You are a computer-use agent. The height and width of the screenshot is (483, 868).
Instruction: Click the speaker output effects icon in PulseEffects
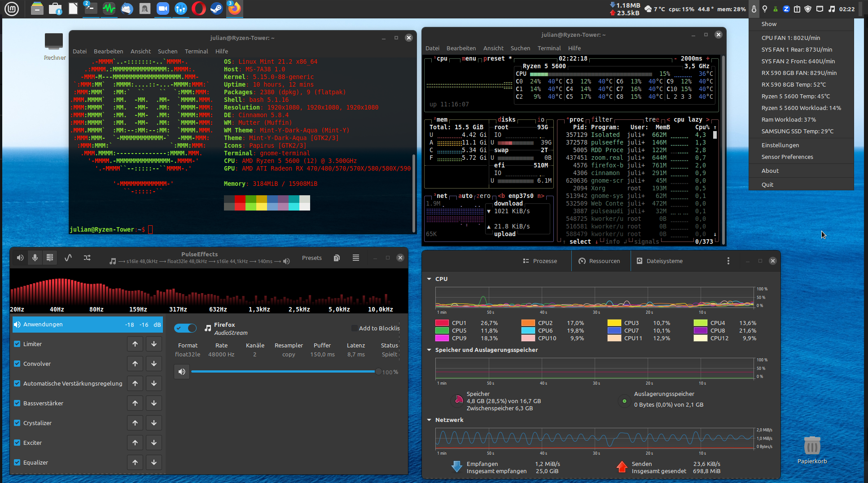coord(20,258)
